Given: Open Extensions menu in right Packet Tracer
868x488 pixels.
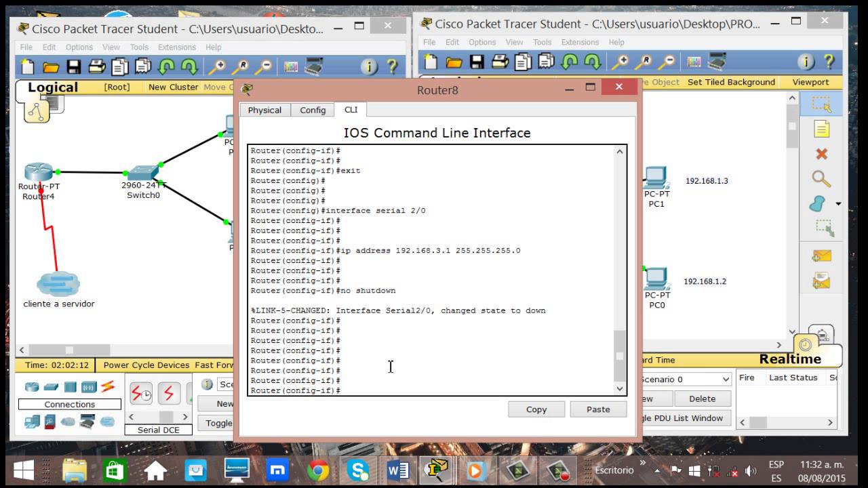Looking at the screenshot, I should (x=580, y=42).
